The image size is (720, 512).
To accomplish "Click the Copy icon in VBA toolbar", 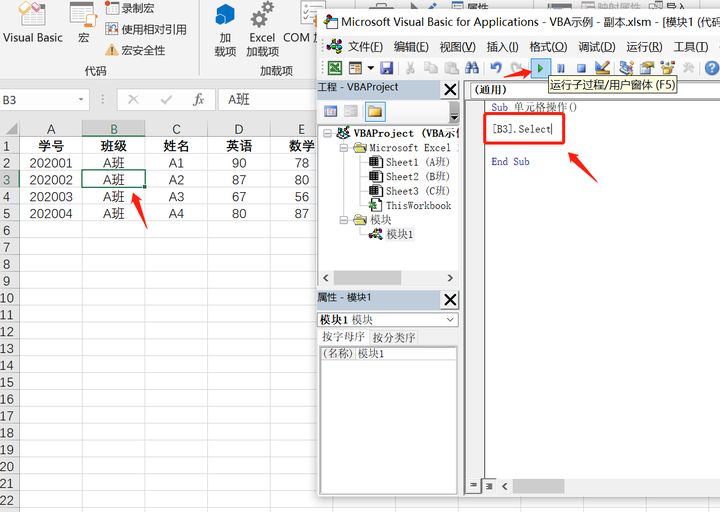I will coord(431,68).
